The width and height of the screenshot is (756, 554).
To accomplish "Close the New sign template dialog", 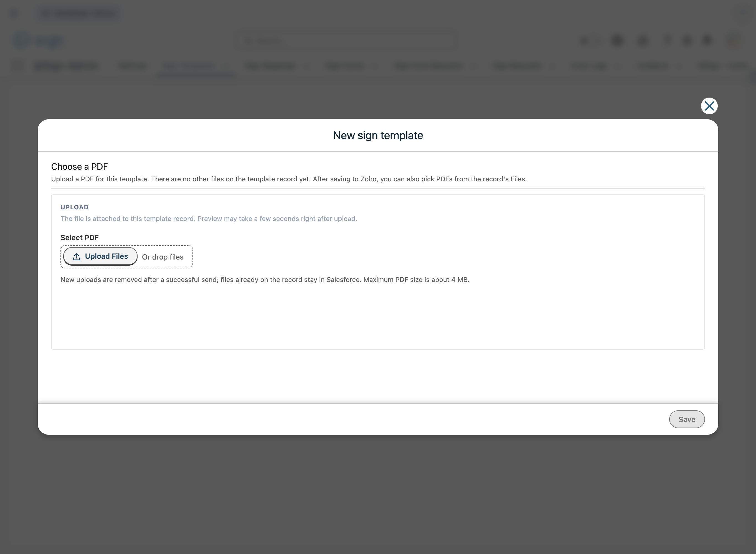I will [709, 106].
